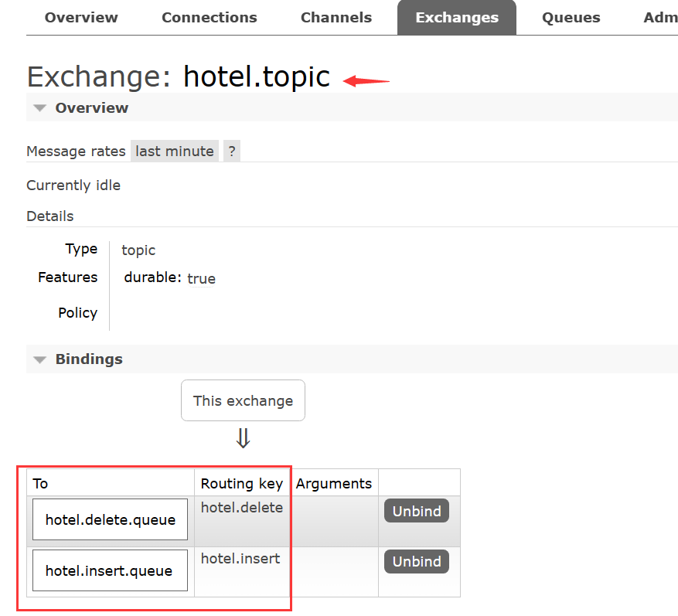Collapse the Overview section triangle
Screen dimensions: 678x616
click(39, 108)
